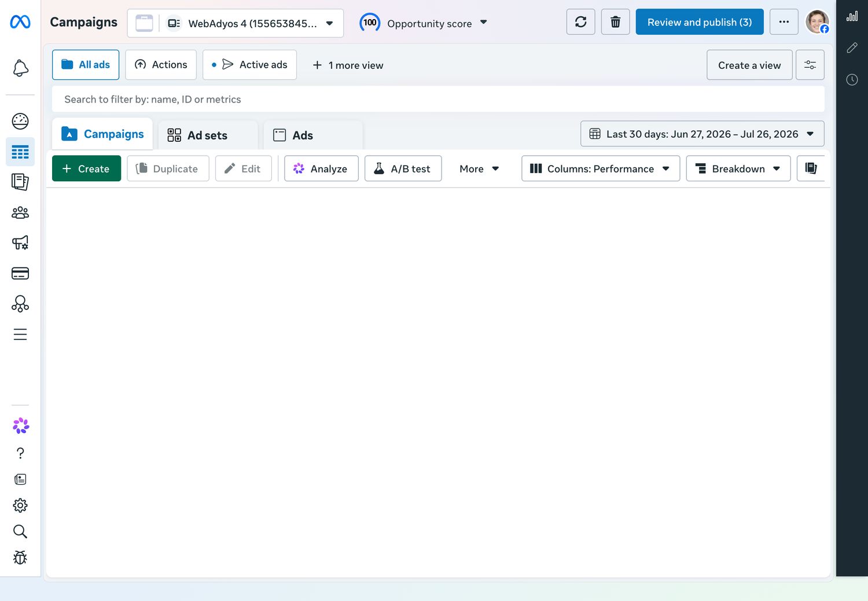Open All tools hamburger menu icon
The image size is (868, 601).
(x=20, y=335)
